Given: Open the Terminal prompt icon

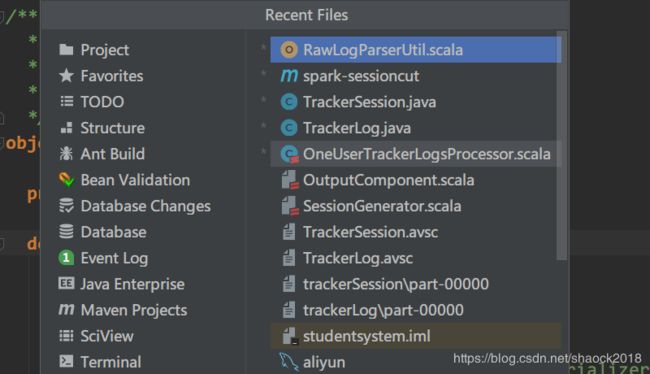Looking at the screenshot, I should tap(66, 362).
